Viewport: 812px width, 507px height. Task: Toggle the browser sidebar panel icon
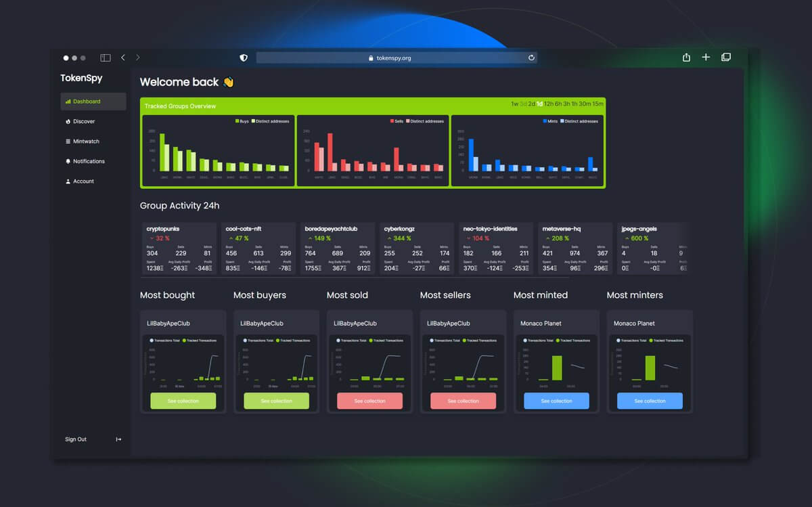[106, 58]
